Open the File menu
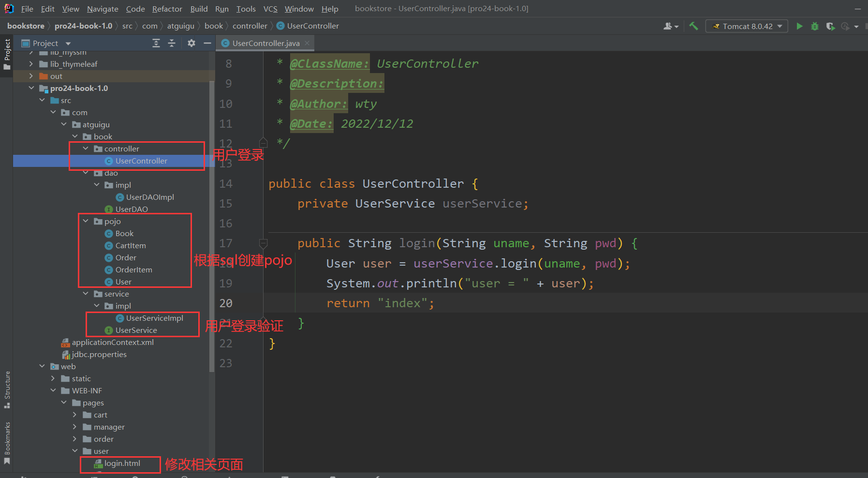Screen dimensions: 868x478 click(x=28, y=9)
